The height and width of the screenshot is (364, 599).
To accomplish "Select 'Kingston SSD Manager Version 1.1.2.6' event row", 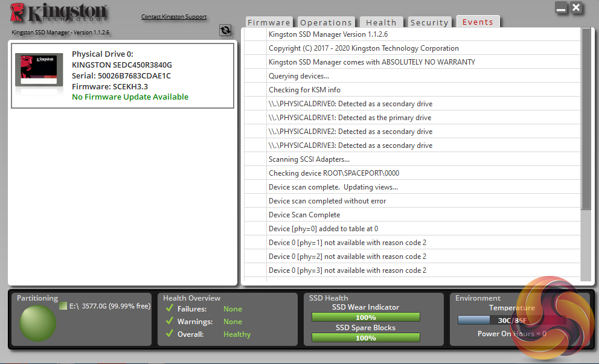I will coord(412,34).
